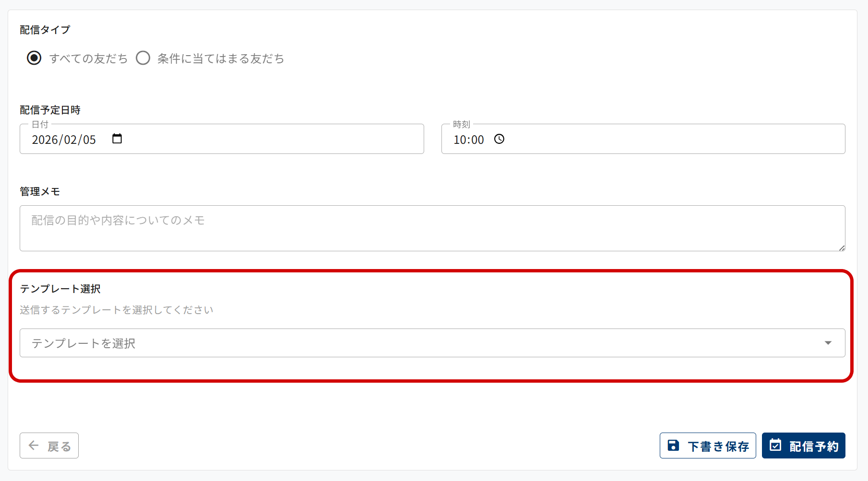Click the calendar-check icon on 配信予約
Screen dimensions: 868x481
[775, 445]
